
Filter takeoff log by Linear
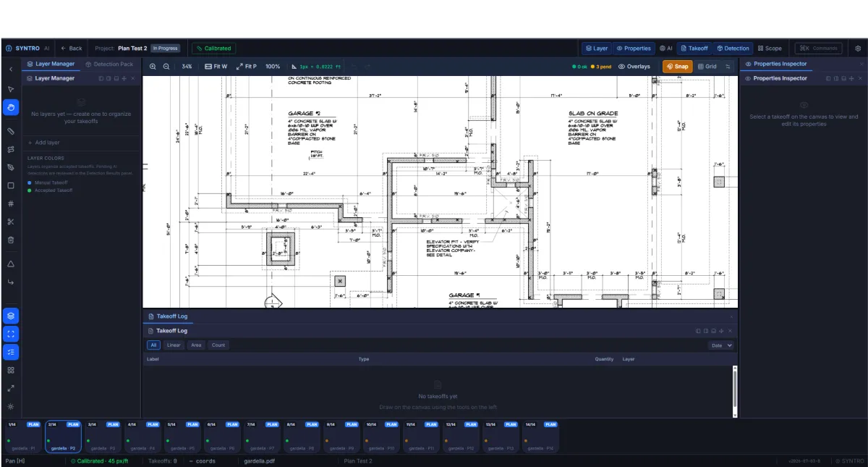coord(174,345)
